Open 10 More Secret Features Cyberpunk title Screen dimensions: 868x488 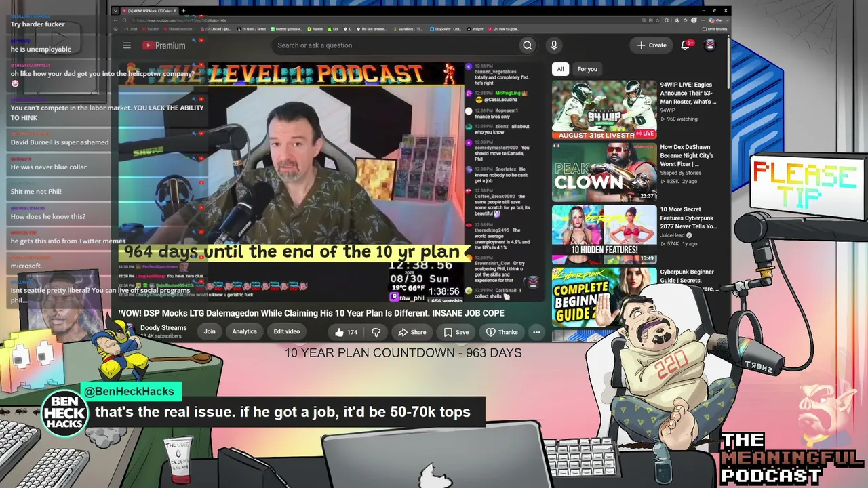(x=688, y=218)
